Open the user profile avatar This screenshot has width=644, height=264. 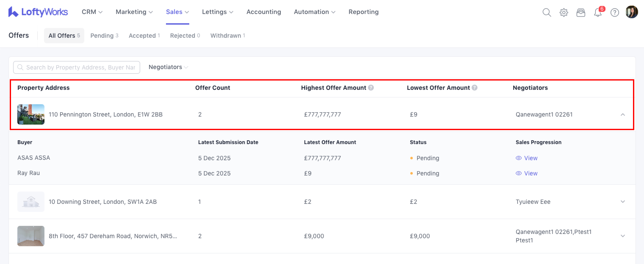(632, 12)
